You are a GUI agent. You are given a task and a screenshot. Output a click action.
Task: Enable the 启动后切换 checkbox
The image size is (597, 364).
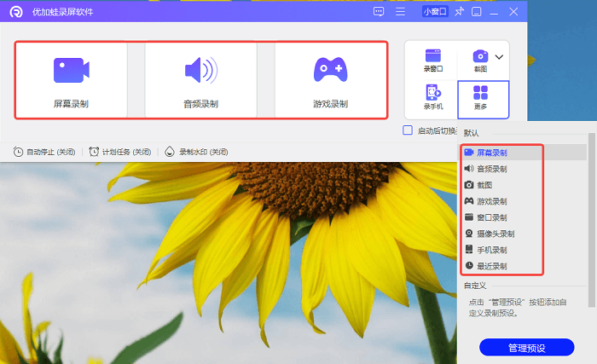pos(408,130)
